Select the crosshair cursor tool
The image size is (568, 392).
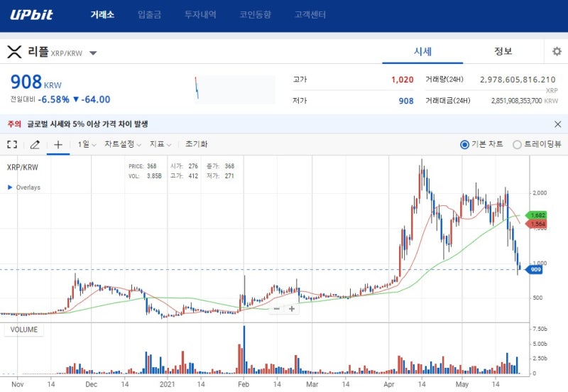pyautogui.click(x=58, y=145)
